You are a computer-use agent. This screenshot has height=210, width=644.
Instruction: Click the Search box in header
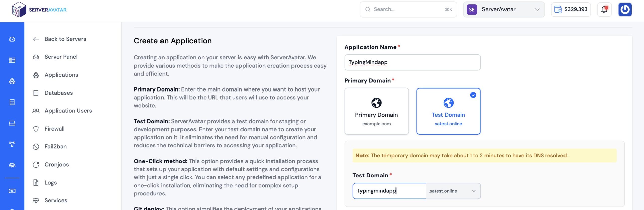(x=408, y=9)
